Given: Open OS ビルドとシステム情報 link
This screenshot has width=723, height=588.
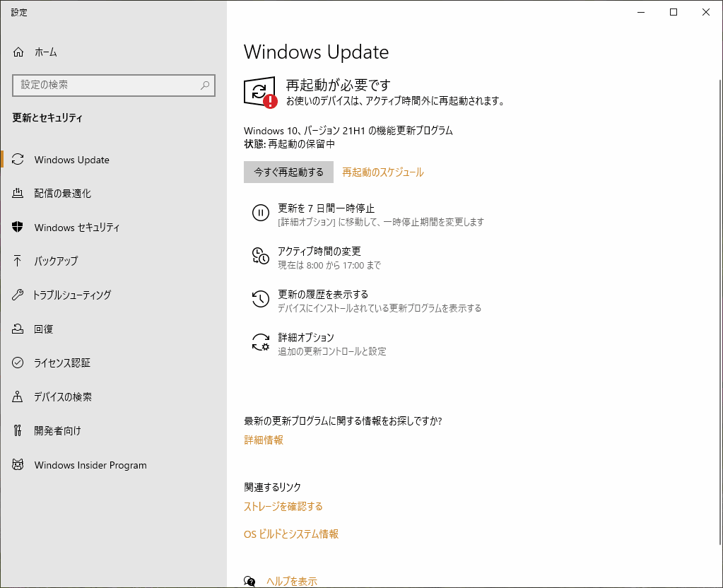Looking at the screenshot, I should pos(291,534).
